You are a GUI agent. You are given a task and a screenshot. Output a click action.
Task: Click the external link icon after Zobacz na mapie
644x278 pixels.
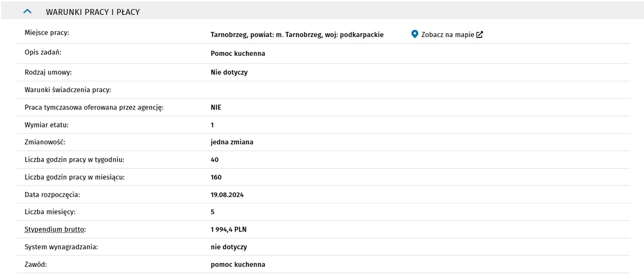479,35
